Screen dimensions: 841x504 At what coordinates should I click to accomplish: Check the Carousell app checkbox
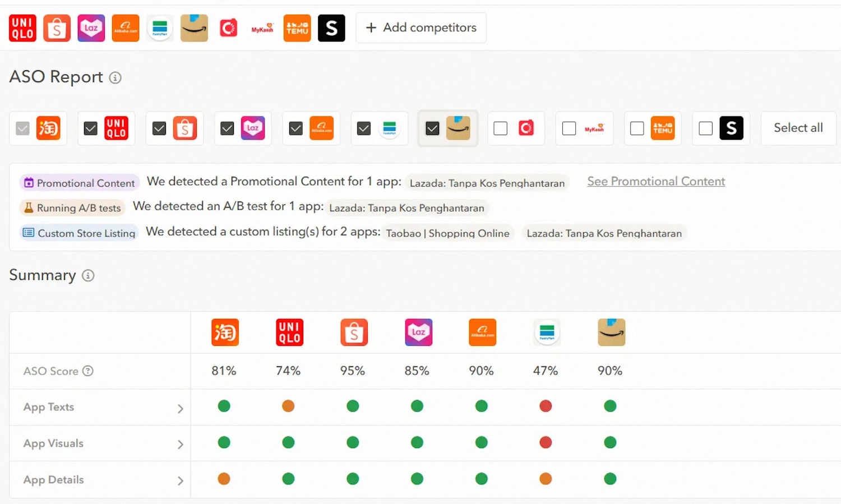(x=500, y=128)
